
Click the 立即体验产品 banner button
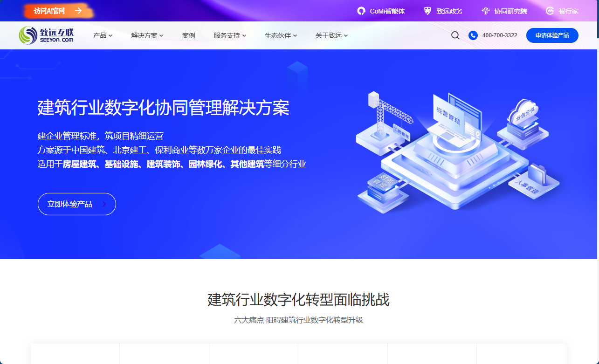coord(76,204)
